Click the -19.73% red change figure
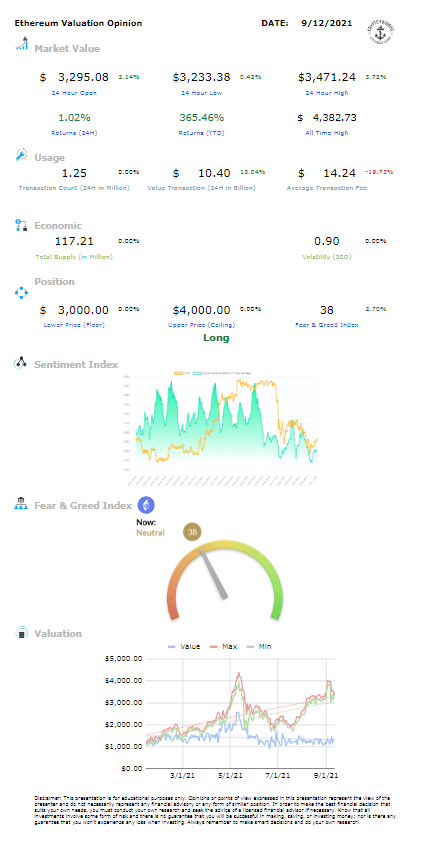Screen dimensions: 433x846 379,172
